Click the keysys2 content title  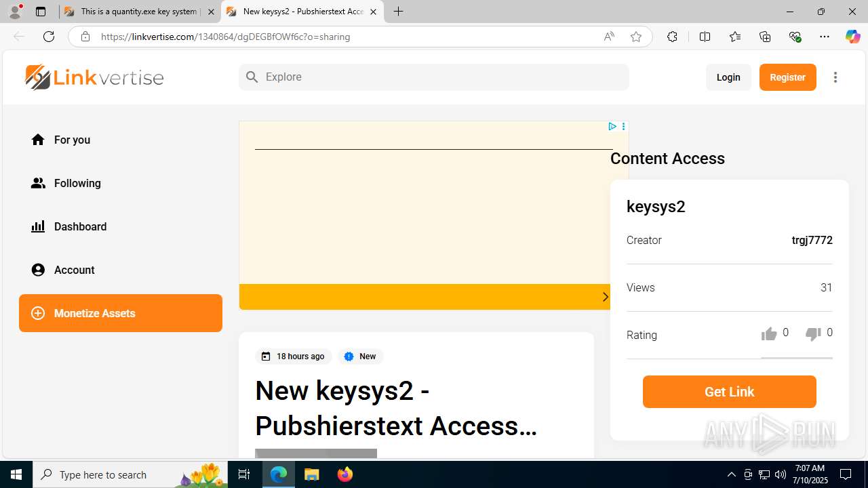(x=656, y=207)
